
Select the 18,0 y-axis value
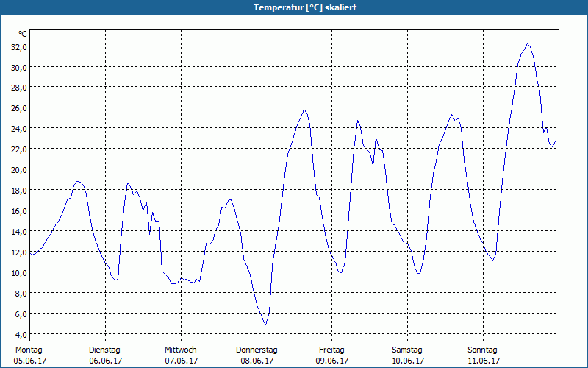(19, 191)
